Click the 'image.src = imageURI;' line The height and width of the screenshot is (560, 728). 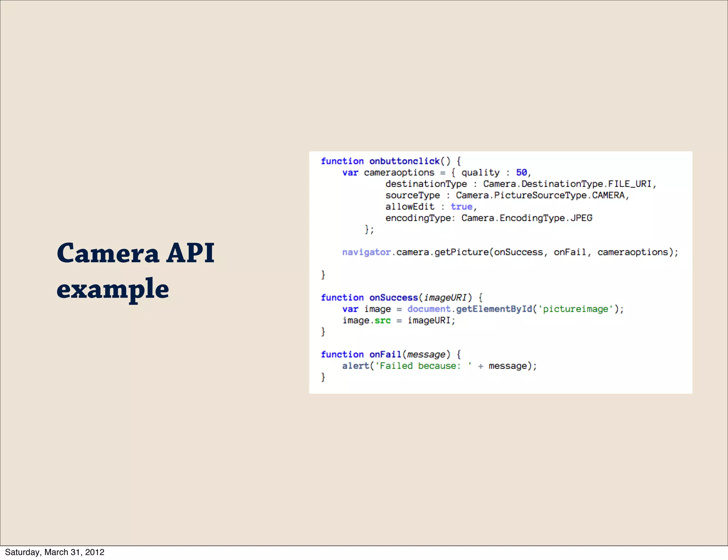coord(399,321)
